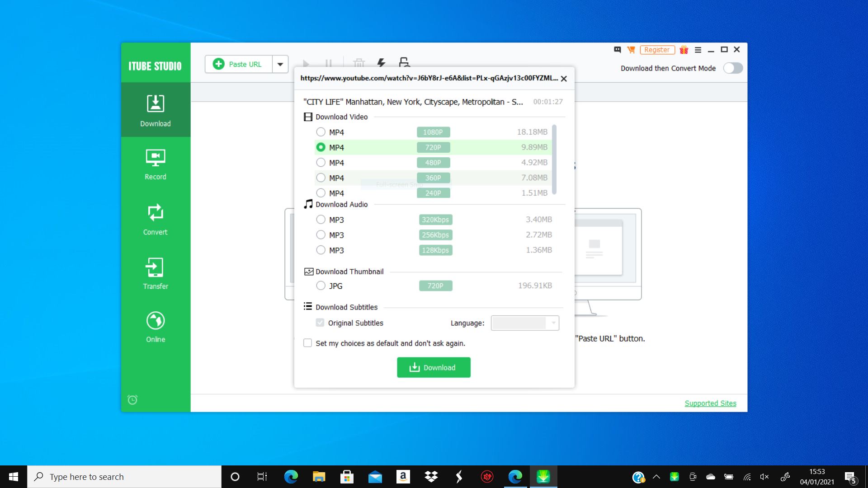The width and height of the screenshot is (868, 488).
Task: Toggle Download then Convert Mode
Action: point(735,68)
